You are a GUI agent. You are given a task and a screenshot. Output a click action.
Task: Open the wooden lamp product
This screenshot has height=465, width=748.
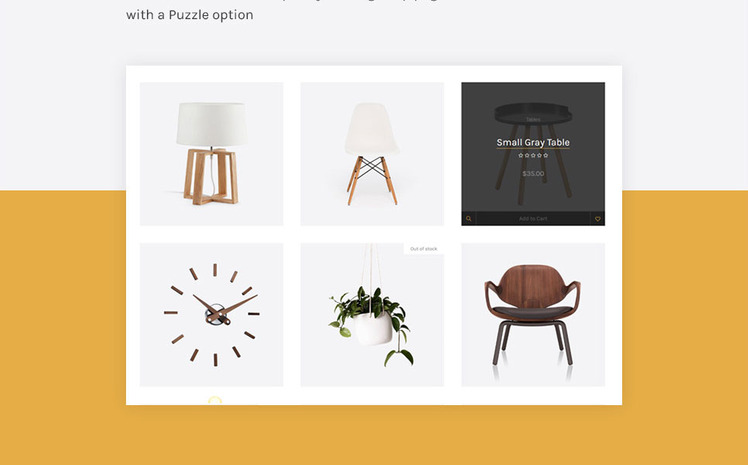point(211,154)
